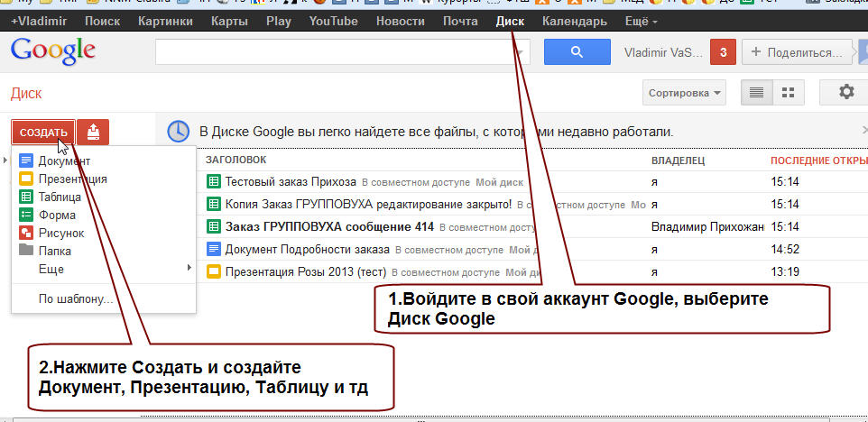
Task: Switch to list view icon
Action: 756,92
